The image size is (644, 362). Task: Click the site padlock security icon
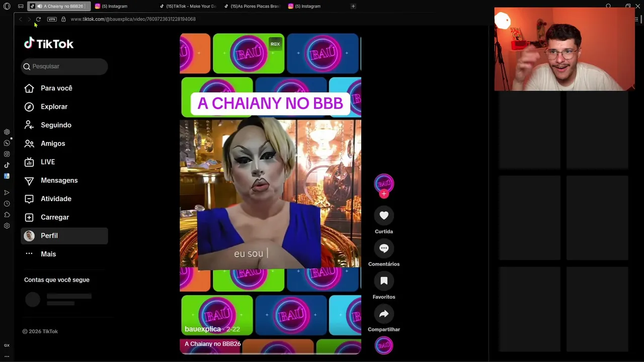(63, 19)
